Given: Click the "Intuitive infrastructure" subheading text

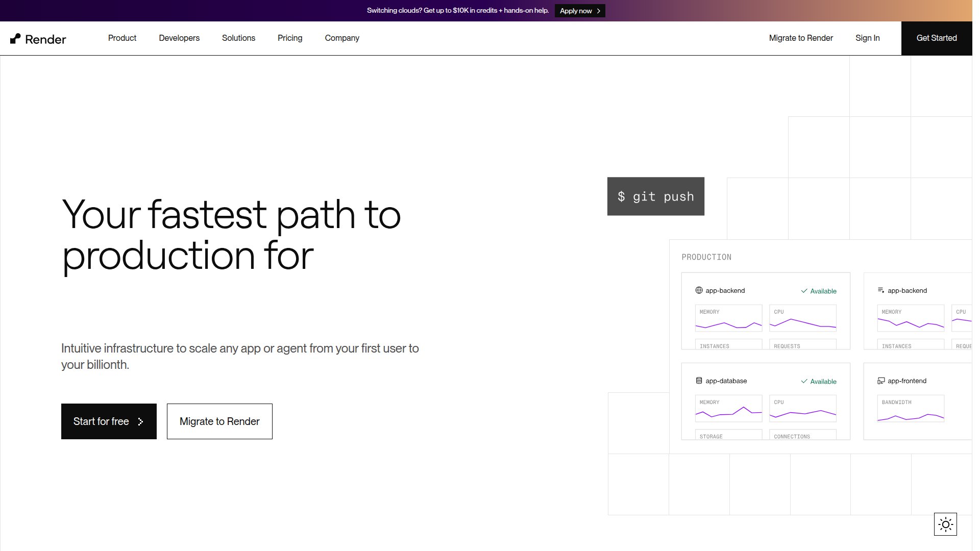Looking at the screenshot, I should click(x=240, y=356).
